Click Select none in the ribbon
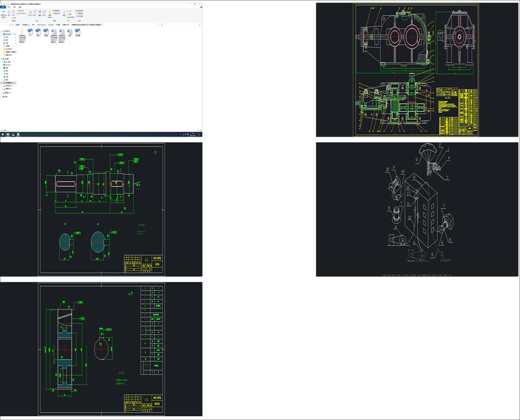 click(79, 14)
